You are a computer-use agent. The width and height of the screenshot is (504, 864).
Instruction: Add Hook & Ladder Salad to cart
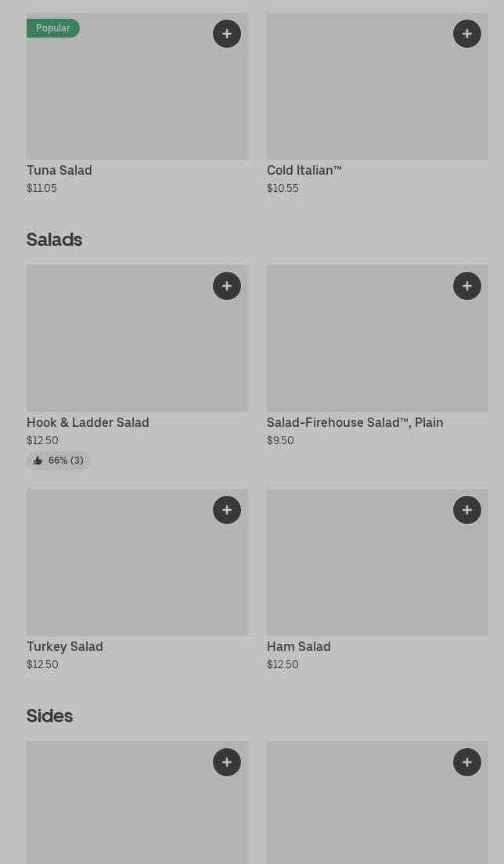point(227,286)
